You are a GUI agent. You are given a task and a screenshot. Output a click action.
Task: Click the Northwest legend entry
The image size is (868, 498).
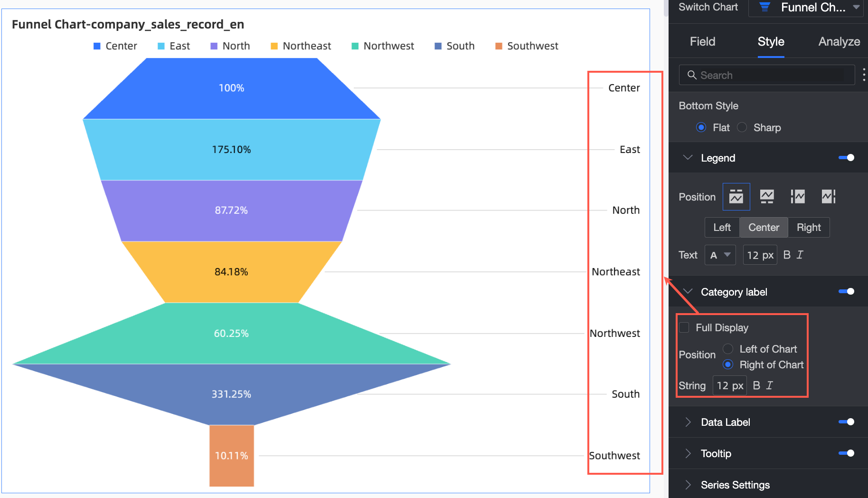383,46
